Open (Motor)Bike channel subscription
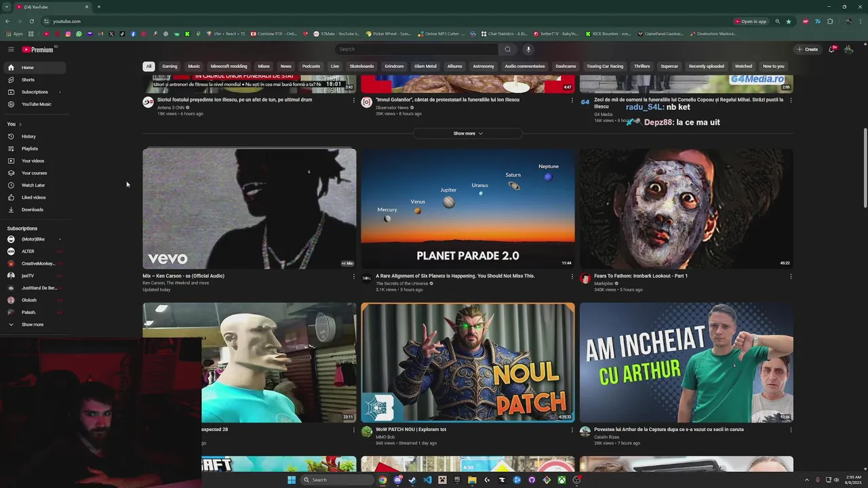The width and height of the screenshot is (868, 488). click(x=33, y=239)
